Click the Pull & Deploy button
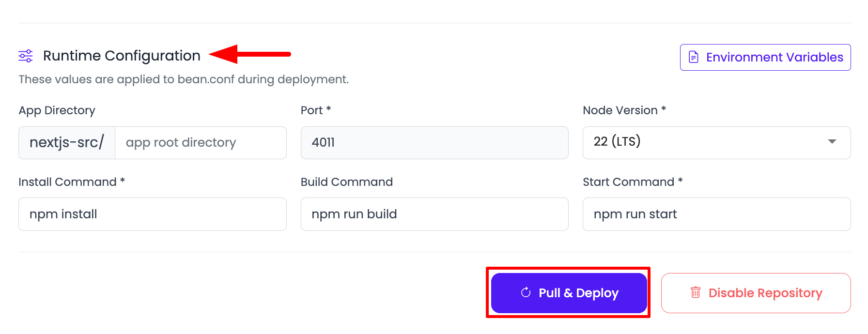Screen dimensions: 868x334 569,293
